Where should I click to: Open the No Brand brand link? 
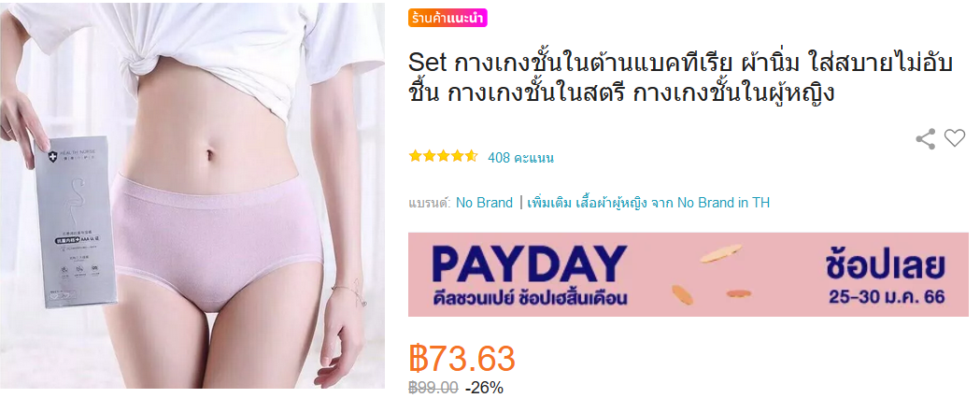tap(484, 203)
